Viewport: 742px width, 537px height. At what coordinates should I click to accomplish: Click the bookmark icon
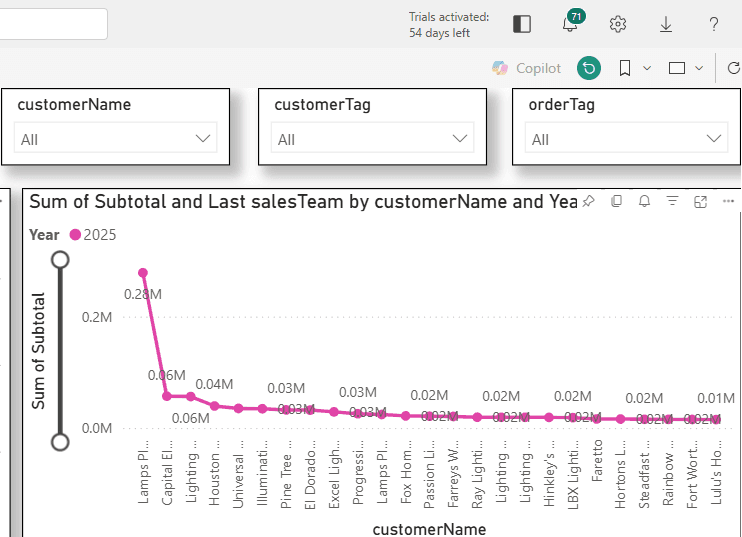[625, 68]
